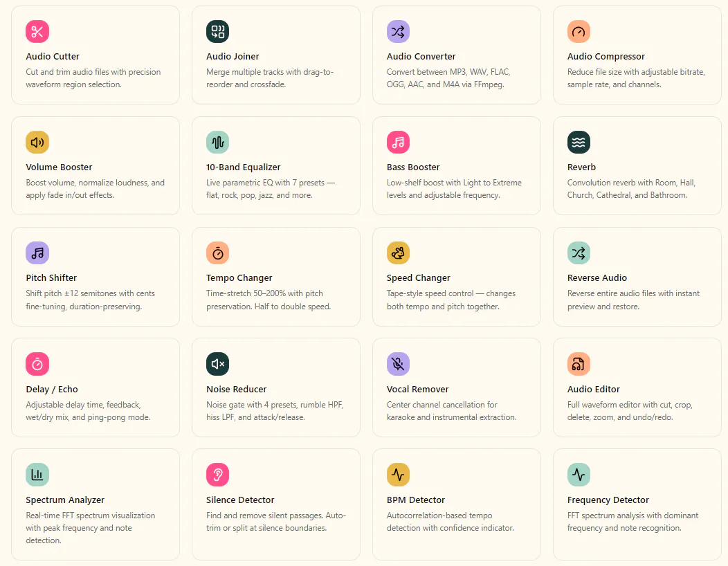Click 'FFT spectrum analysis with dominant' description
This screenshot has height=566, width=728.
point(633,522)
